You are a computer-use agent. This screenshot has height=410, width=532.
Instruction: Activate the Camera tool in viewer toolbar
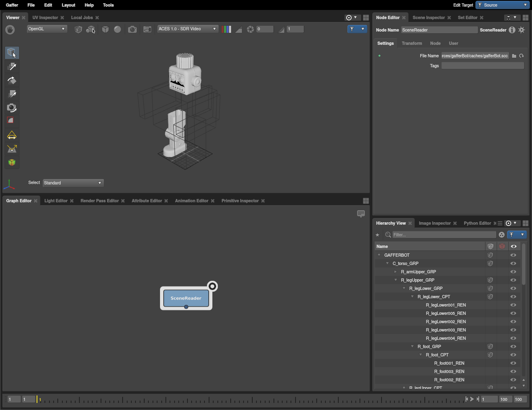pos(12,108)
